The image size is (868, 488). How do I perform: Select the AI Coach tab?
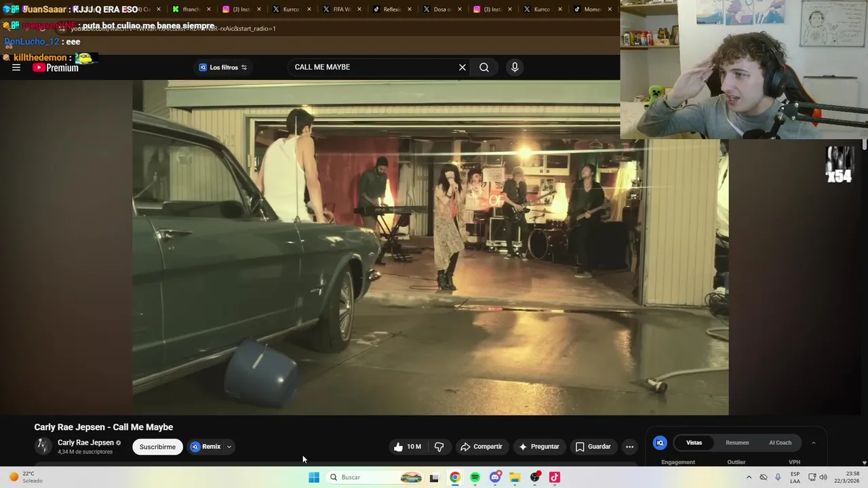[780, 443]
